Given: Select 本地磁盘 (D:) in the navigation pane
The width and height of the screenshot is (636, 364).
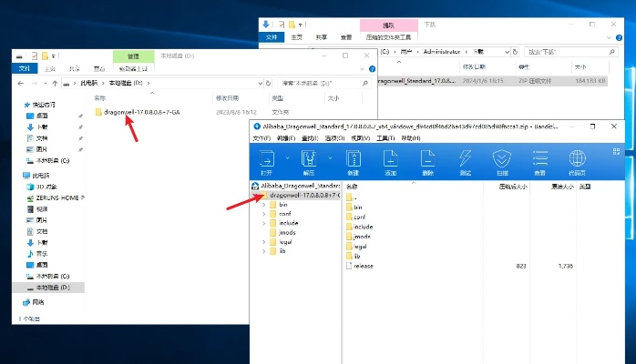Looking at the screenshot, I should (55, 287).
